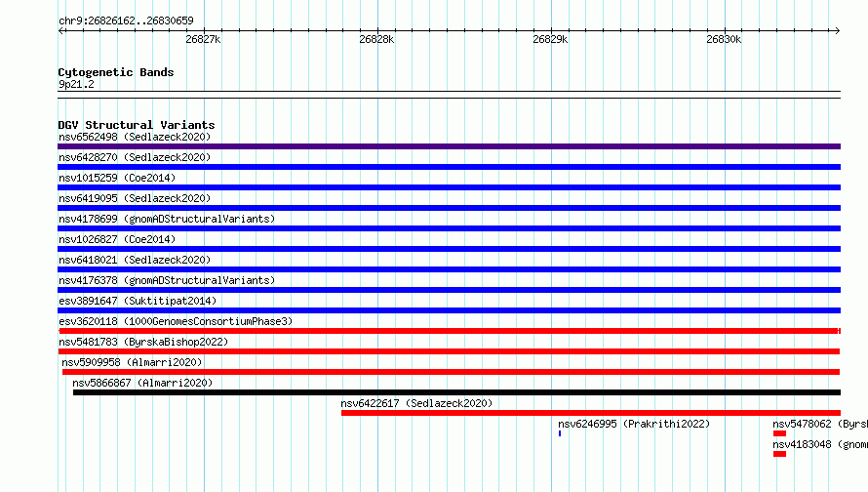This screenshot has height=492, width=868.
Task: Click the blue nsv6428270 variant bar
Action: click(x=449, y=167)
